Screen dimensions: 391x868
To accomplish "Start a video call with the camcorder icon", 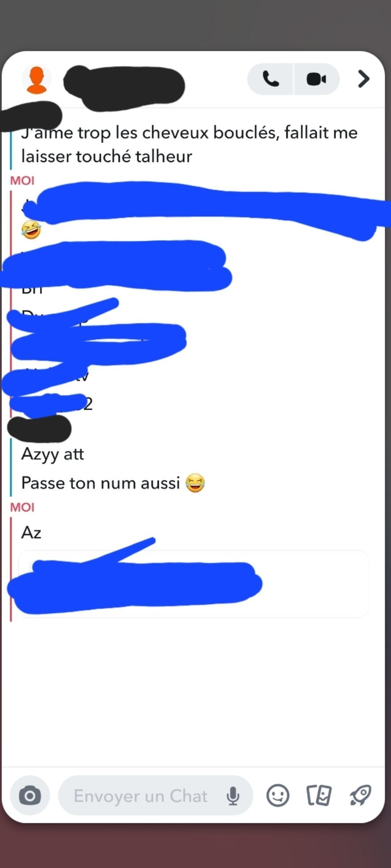I will click(316, 79).
